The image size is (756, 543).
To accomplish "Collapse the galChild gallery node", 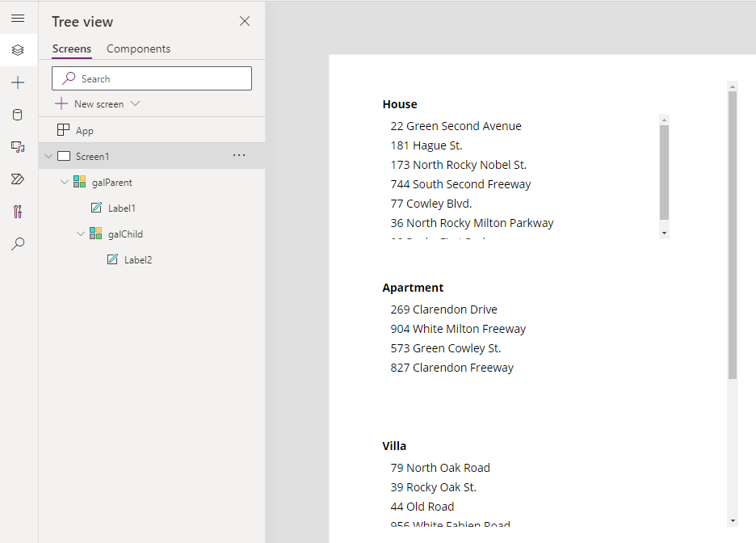I will (80, 234).
